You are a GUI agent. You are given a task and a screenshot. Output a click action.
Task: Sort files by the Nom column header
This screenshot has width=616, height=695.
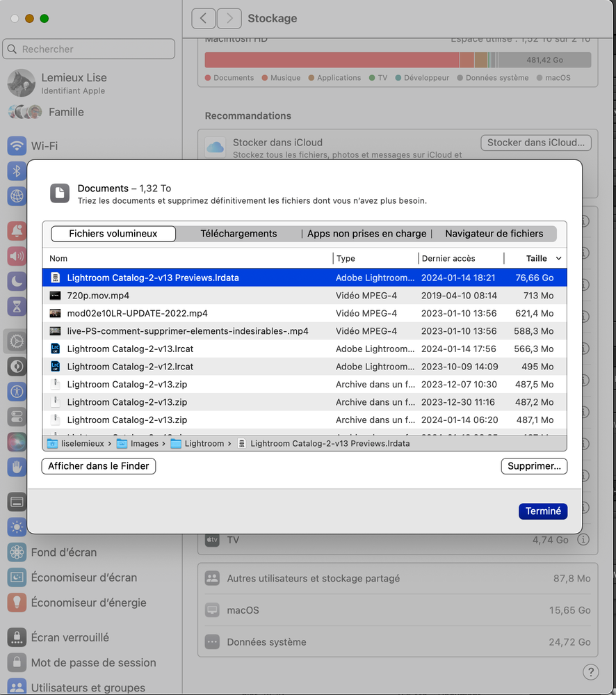(58, 258)
